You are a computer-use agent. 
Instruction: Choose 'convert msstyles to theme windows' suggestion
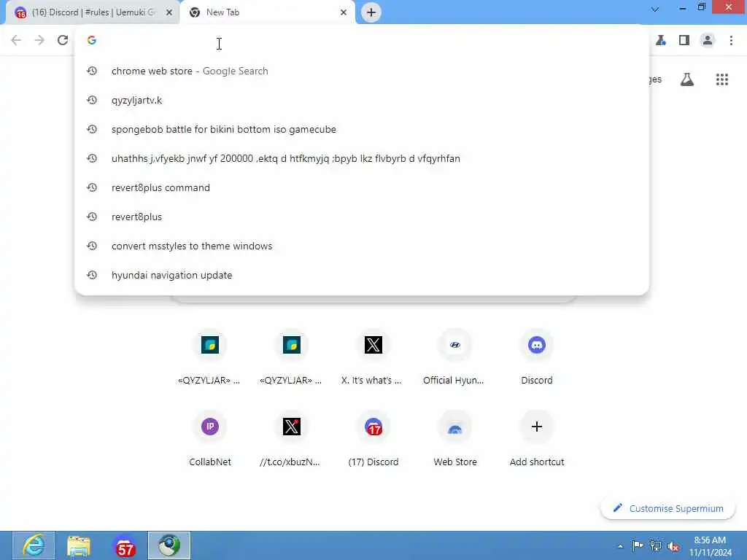click(362, 246)
